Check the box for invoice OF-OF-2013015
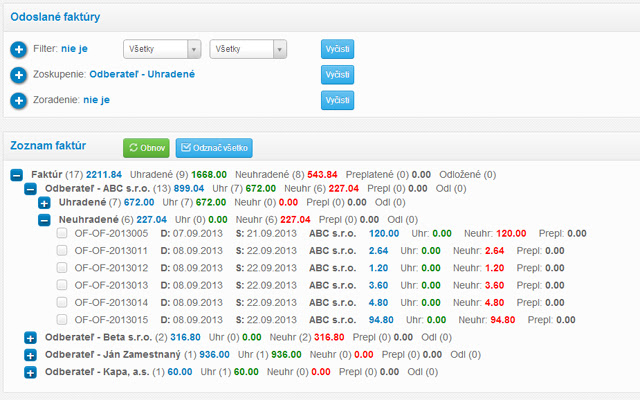The width and height of the screenshot is (640, 400). [x=62, y=319]
